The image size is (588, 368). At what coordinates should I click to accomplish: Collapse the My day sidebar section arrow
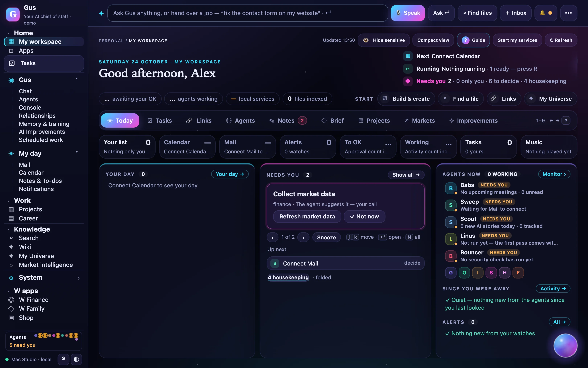[x=77, y=152]
